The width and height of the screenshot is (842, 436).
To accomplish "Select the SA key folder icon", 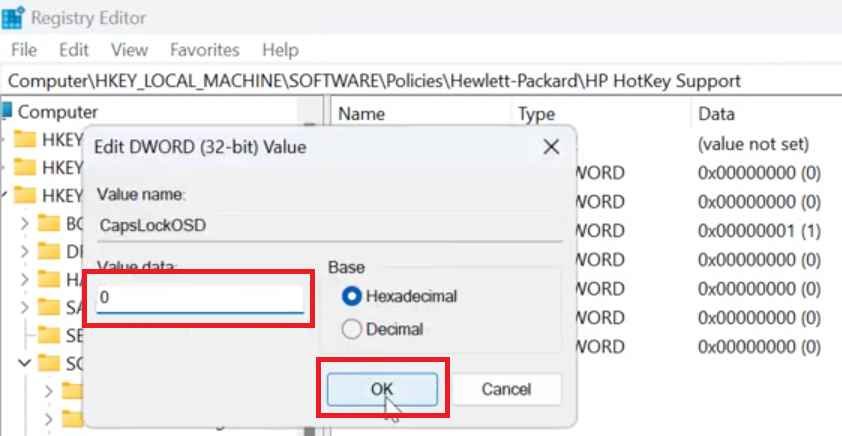I will (49, 307).
